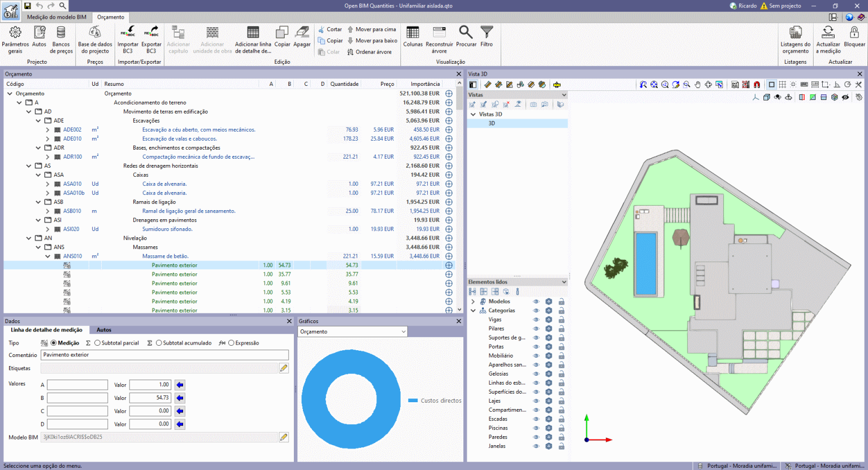Click the Cortar button
Screen dimensions: 868x470
[330, 29]
